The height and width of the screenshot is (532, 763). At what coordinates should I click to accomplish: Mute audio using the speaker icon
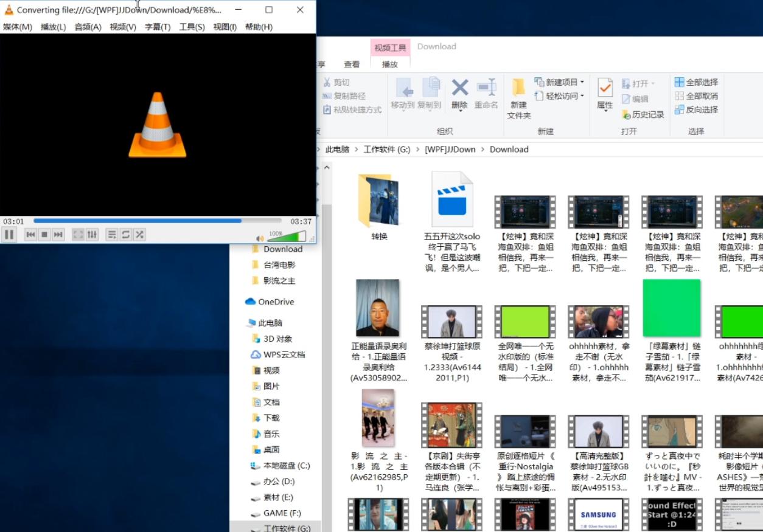click(260, 238)
